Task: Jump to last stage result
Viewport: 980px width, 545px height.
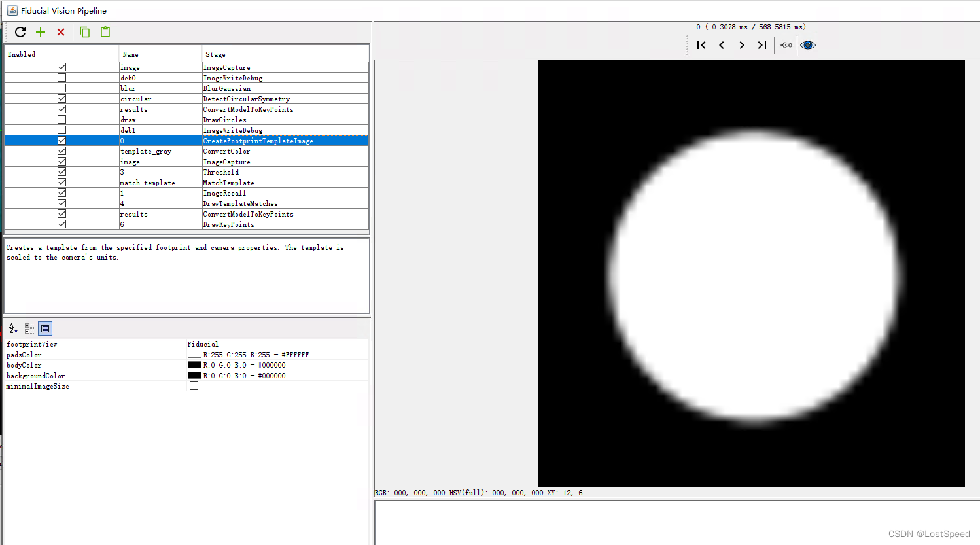Action: [762, 45]
